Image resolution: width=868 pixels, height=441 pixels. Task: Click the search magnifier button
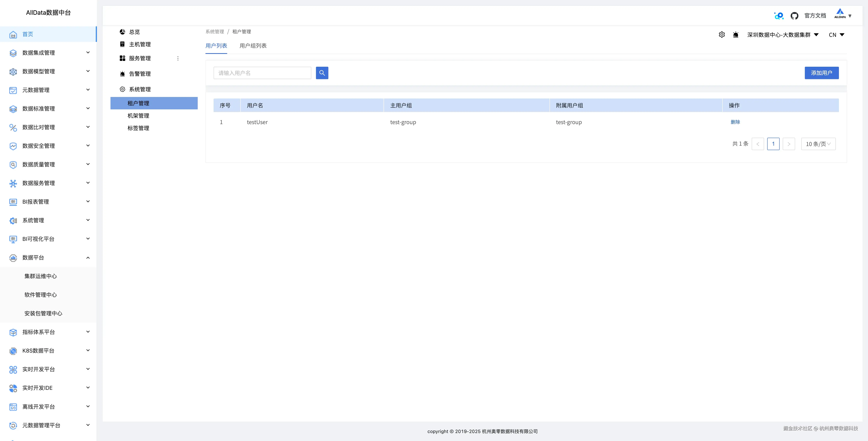pos(322,73)
